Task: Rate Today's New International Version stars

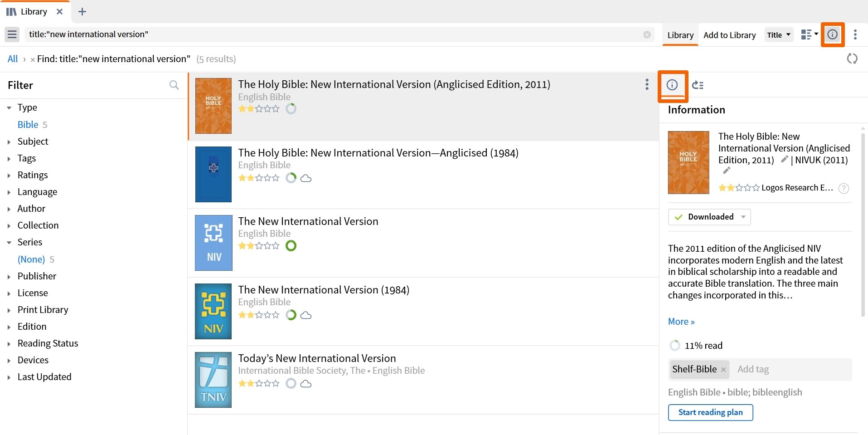Action: [259, 384]
